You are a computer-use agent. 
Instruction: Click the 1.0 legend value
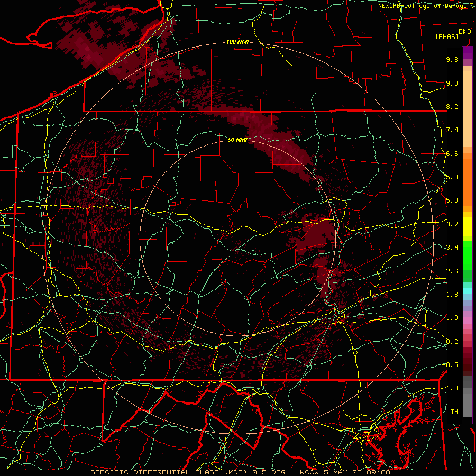452,318
